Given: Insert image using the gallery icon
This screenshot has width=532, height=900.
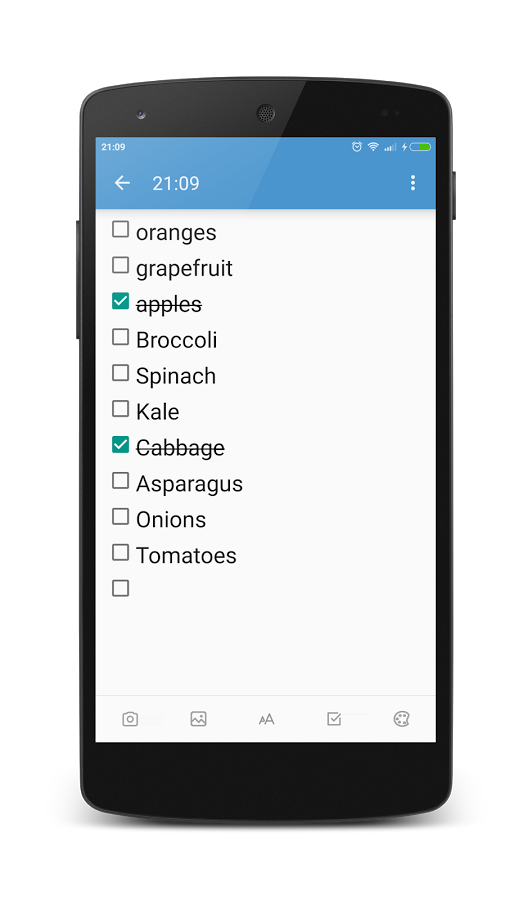Looking at the screenshot, I should [199, 719].
